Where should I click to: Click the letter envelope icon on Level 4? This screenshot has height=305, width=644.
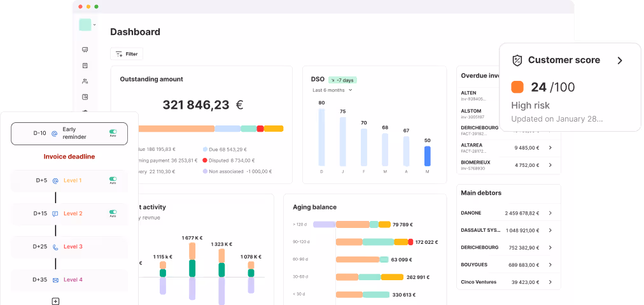pos(55,280)
